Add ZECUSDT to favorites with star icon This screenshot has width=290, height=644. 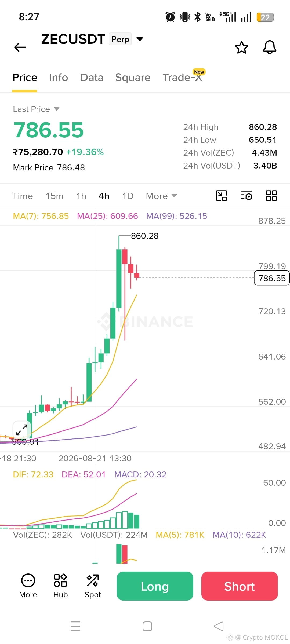241,47
